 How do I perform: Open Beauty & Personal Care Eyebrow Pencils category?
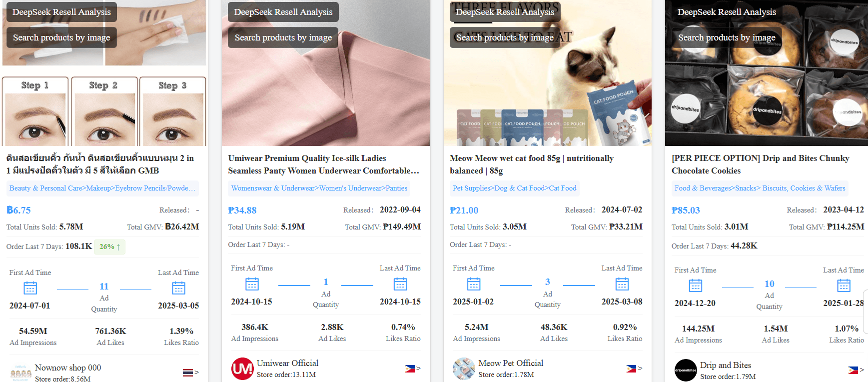tap(102, 188)
